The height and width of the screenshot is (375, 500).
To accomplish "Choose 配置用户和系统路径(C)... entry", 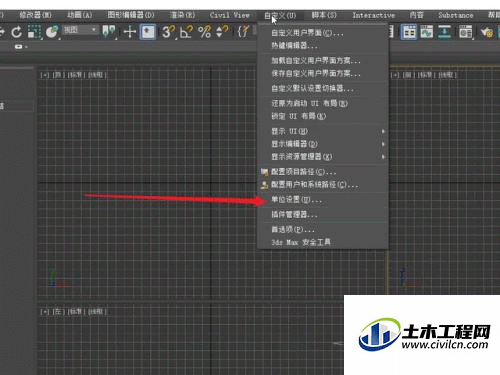I will pyautogui.click(x=323, y=184).
